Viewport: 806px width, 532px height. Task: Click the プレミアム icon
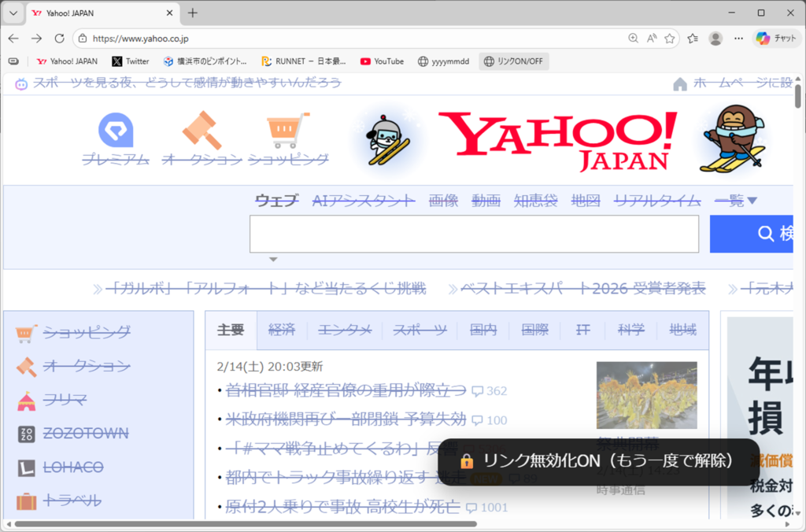(116, 131)
